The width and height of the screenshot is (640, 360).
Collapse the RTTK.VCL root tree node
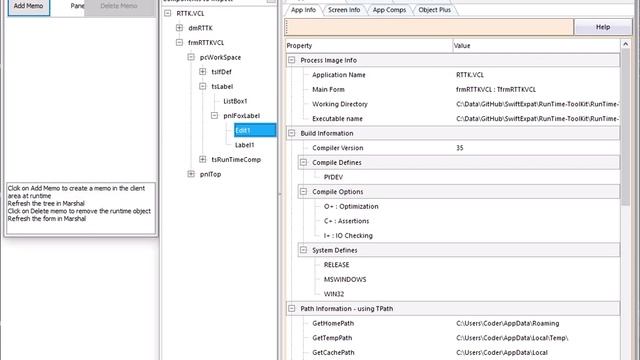pyautogui.click(x=168, y=13)
